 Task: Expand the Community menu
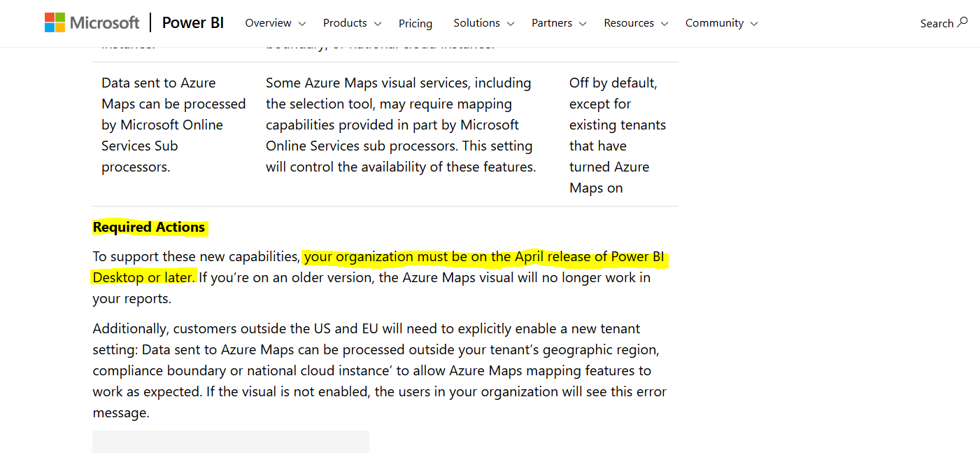pos(721,23)
